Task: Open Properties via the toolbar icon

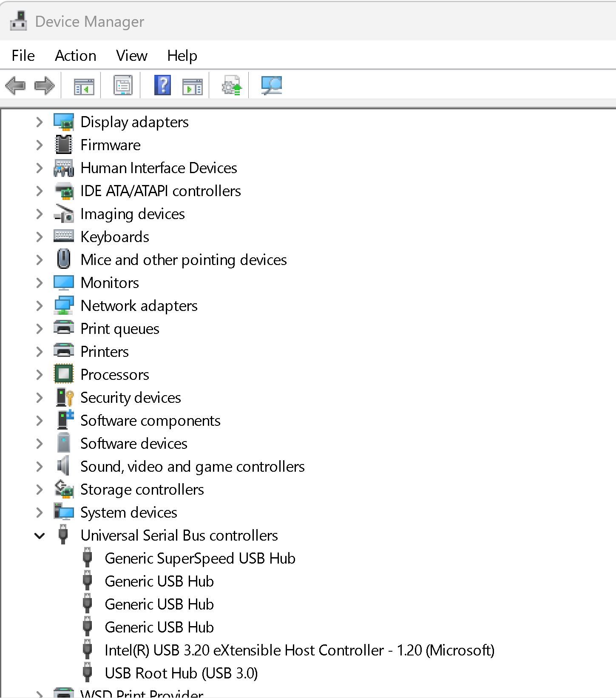Action: coord(123,86)
